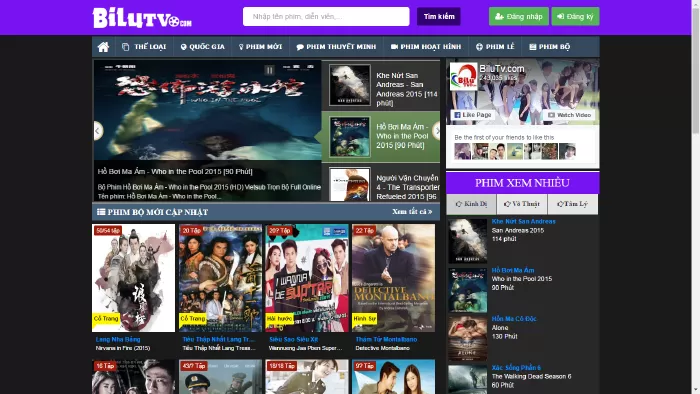Pause the slideshow with the pause icon
This screenshot has width=700, height=394.
point(269,70)
